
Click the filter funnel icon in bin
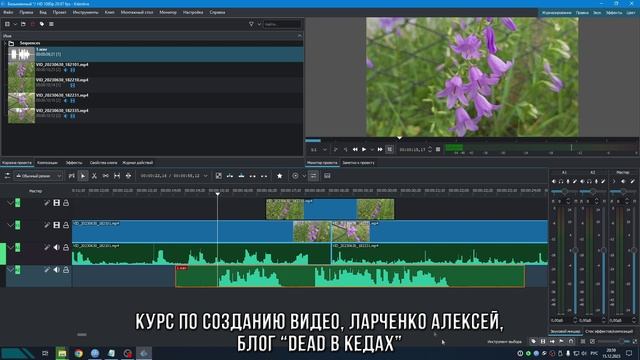tap(251, 24)
